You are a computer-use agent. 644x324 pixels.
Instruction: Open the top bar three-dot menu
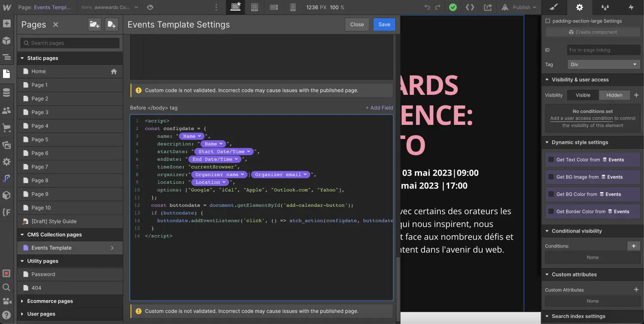point(216,7)
